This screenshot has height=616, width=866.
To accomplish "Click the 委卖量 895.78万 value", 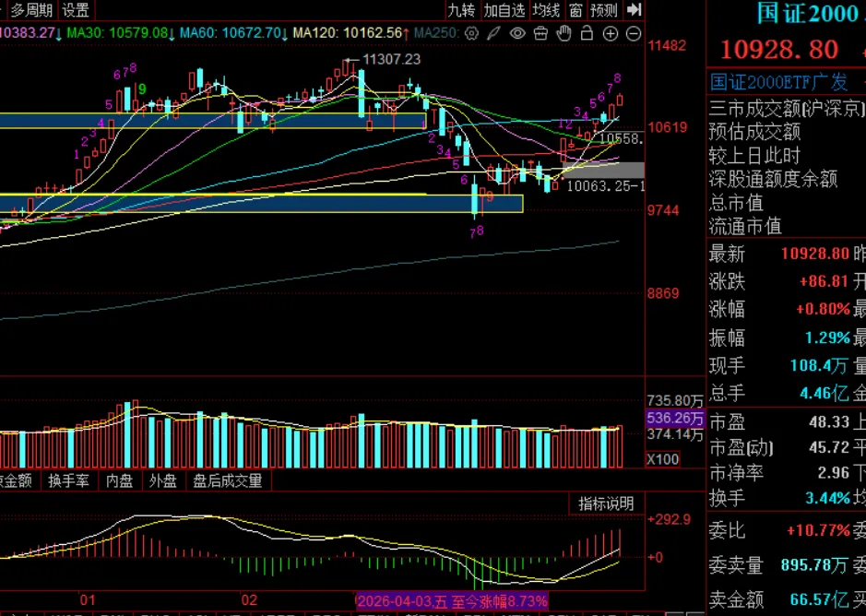I will click(814, 565).
